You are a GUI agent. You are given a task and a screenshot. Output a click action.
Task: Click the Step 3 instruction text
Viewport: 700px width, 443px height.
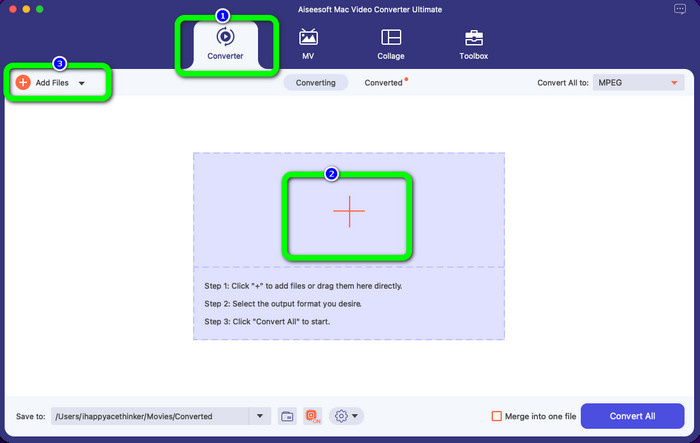(x=267, y=322)
